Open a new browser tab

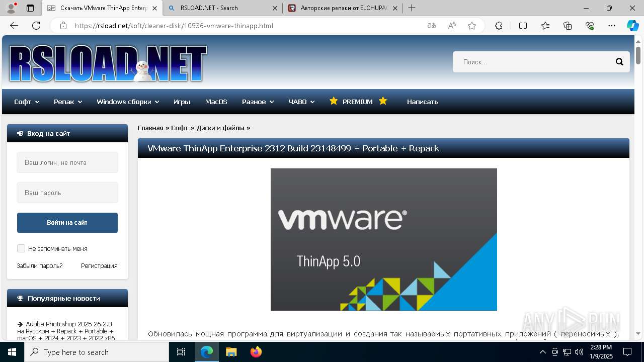coord(412,8)
